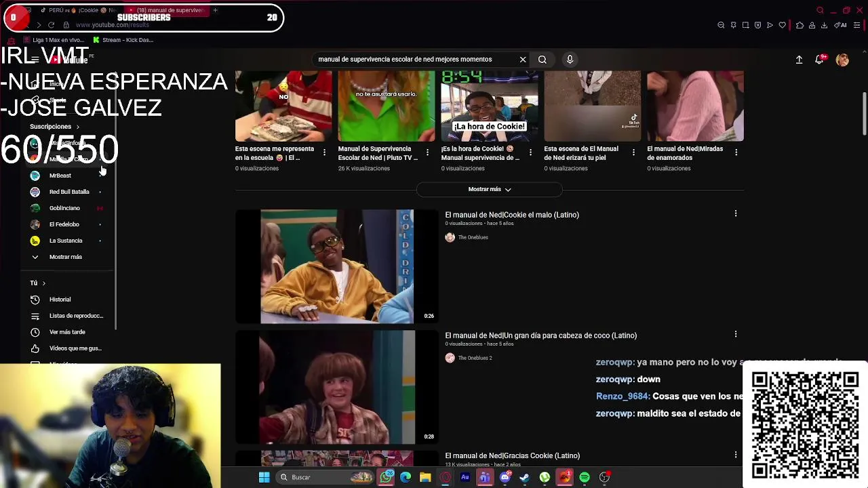
Task: Open '¡La hora de Cookie!' short thumbnail
Action: (x=490, y=106)
